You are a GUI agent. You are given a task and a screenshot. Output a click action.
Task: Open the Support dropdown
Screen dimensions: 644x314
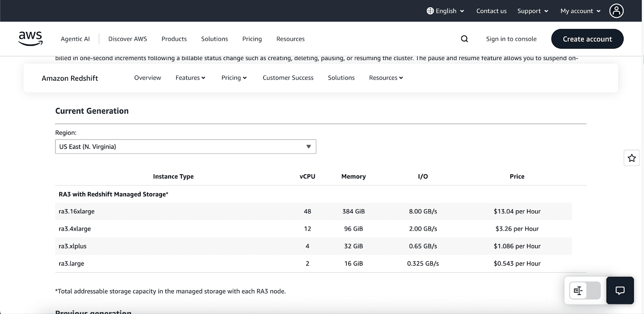point(533,11)
